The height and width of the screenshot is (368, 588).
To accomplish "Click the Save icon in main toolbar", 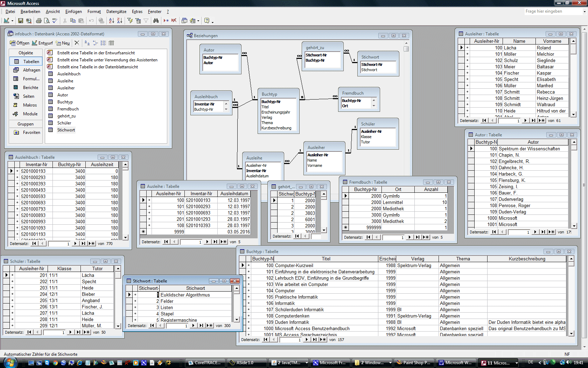I will [21, 21].
